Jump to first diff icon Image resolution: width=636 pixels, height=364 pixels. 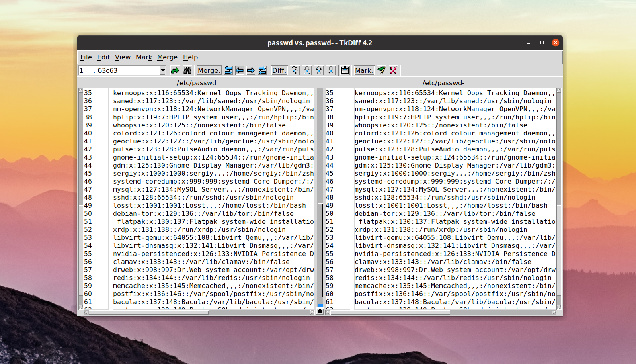pyautogui.click(x=295, y=70)
